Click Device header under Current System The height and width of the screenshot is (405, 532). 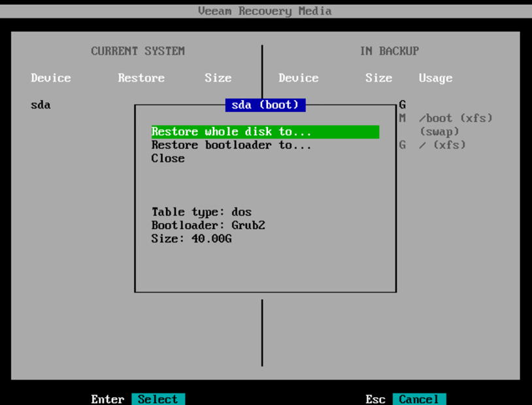(x=51, y=78)
